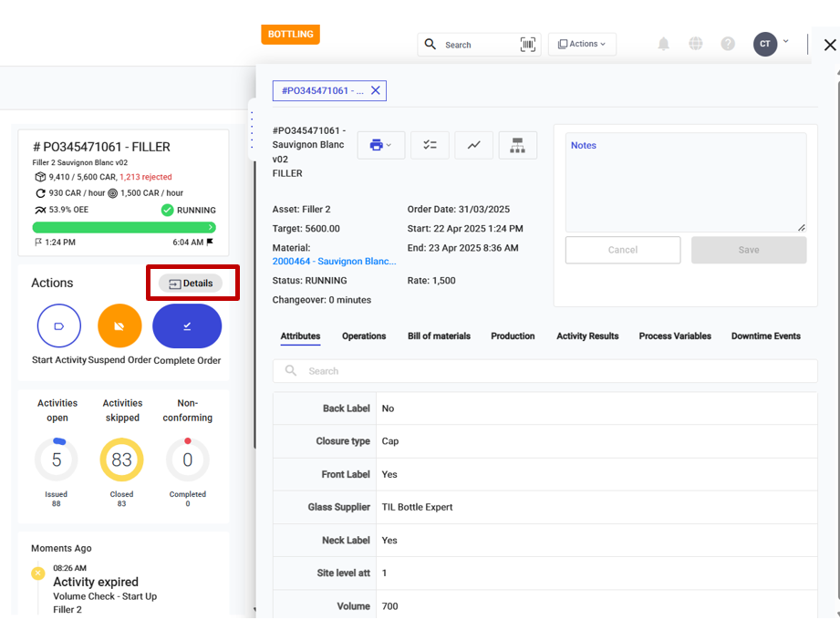Remove the #PO345471061 chip with its X
The width and height of the screenshot is (840, 630).
tap(375, 91)
